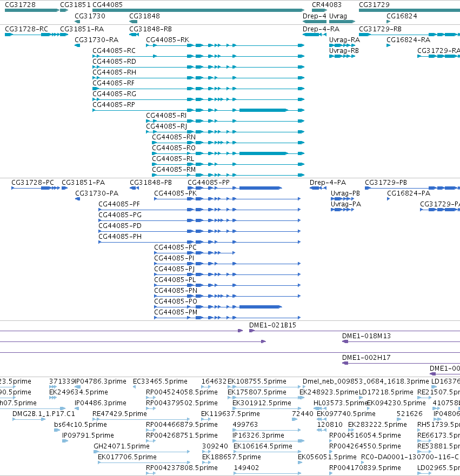The width and height of the screenshot is (460, 476).
Task: Select polypeptide CG44085-PK
Action: click(228, 199)
